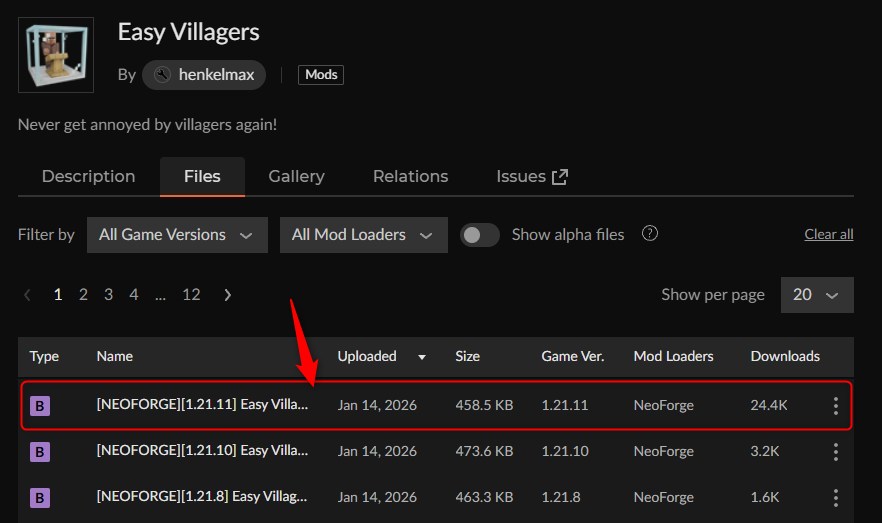
Task: Go to previous page with left arrow
Action: (x=27, y=295)
